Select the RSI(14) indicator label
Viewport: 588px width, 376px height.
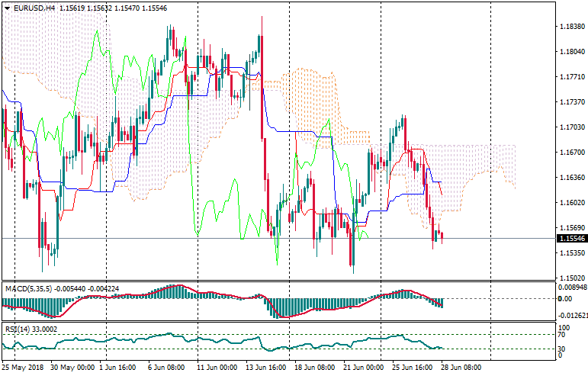point(18,329)
